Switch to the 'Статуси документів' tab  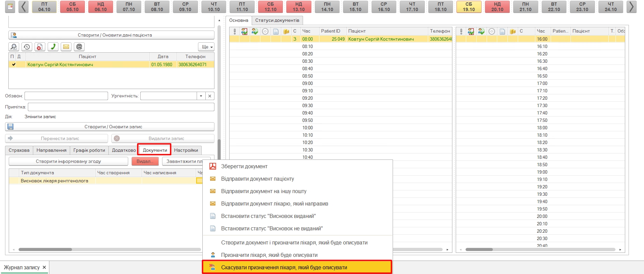pos(277,20)
